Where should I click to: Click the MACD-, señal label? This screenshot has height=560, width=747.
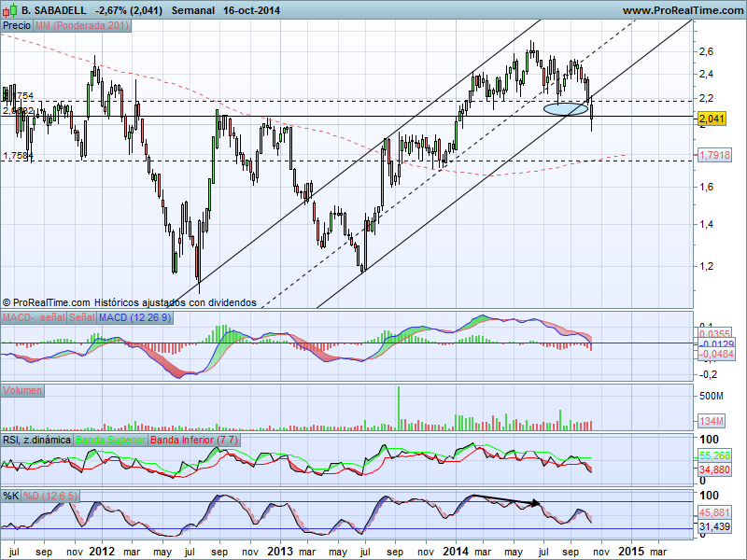click(x=34, y=317)
